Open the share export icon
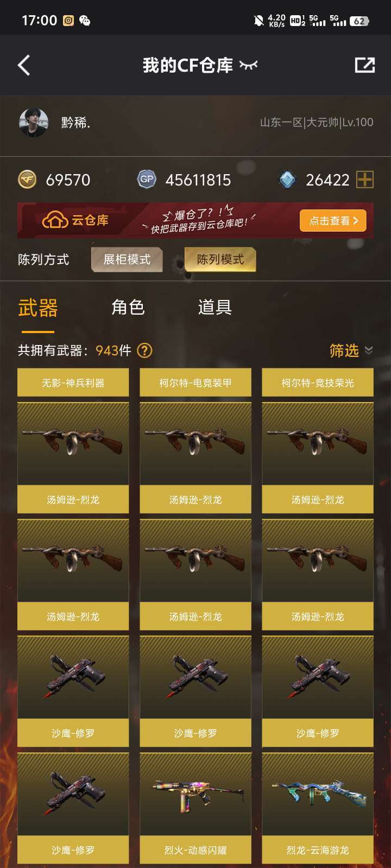The image size is (391, 868). (x=365, y=65)
